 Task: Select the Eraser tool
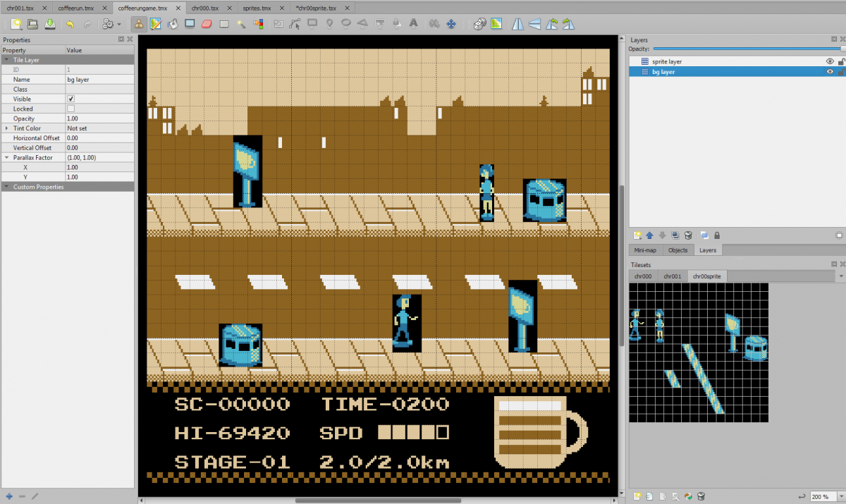point(207,23)
